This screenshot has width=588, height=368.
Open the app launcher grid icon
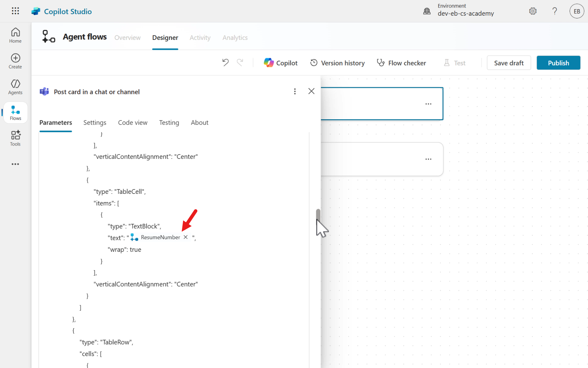click(15, 11)
